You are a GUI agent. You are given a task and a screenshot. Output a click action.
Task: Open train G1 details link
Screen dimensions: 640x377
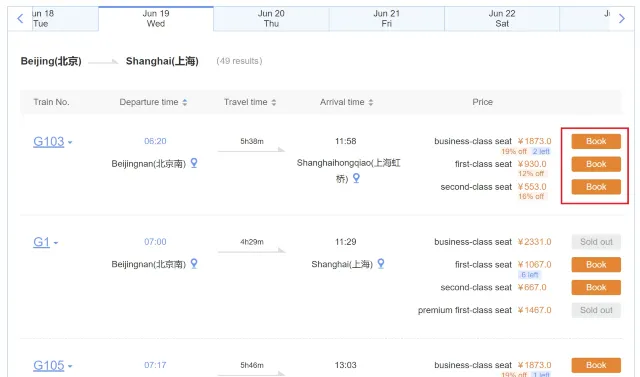tap(41, 242)
